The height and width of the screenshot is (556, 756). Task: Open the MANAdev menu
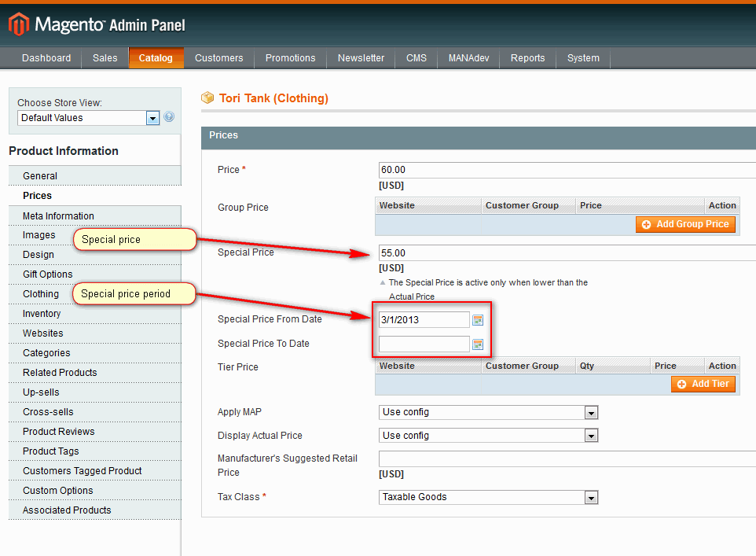tap(468, 58)
